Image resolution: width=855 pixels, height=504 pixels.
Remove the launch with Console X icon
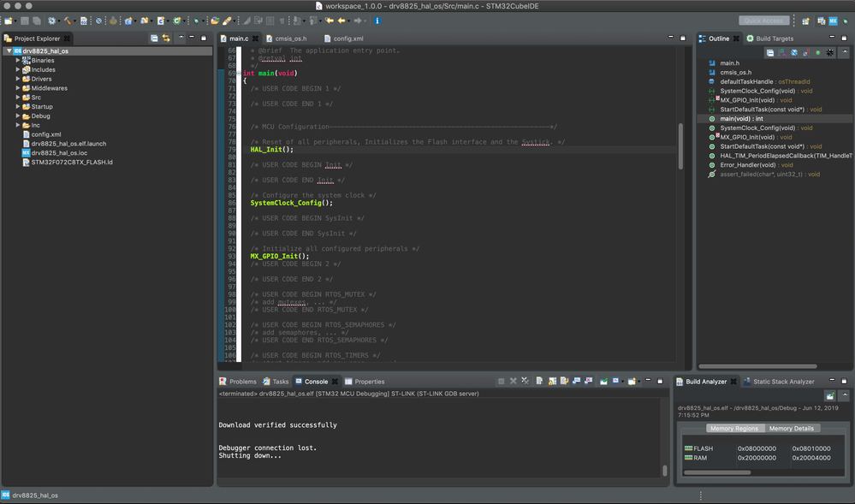514,381
